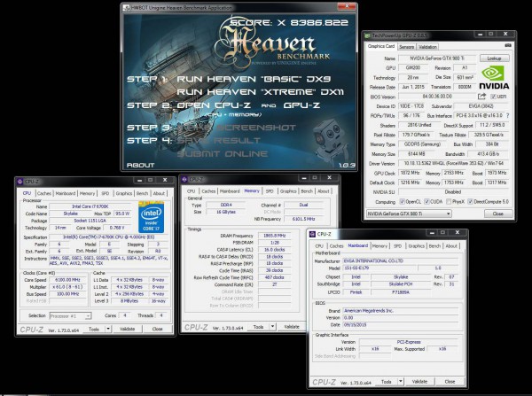Click Save Result in Heaven window
The image size is (532, 396).
point(219,140)
